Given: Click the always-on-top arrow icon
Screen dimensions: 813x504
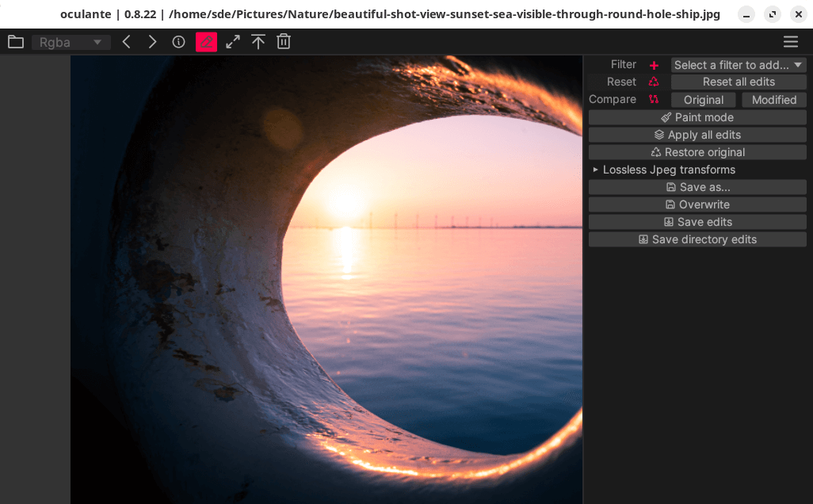Looking at the screenshot, I should 258,42.
